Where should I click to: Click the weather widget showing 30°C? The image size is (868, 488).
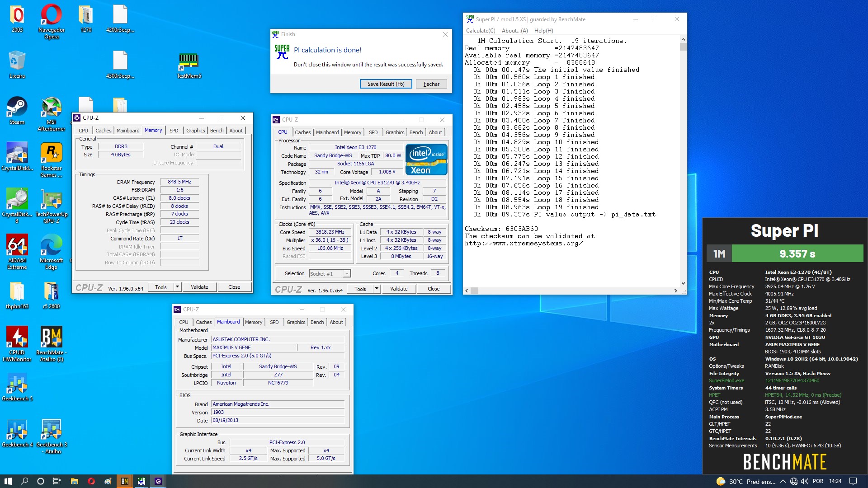(x=746, y=481)
